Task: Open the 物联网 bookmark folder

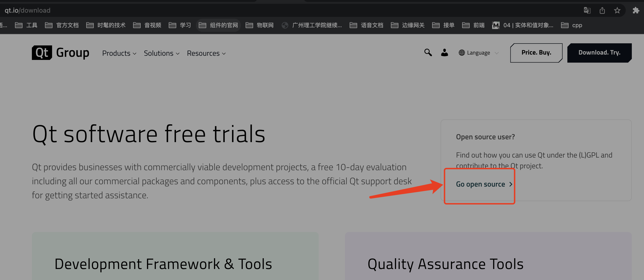Action: (x=259, y=25)
